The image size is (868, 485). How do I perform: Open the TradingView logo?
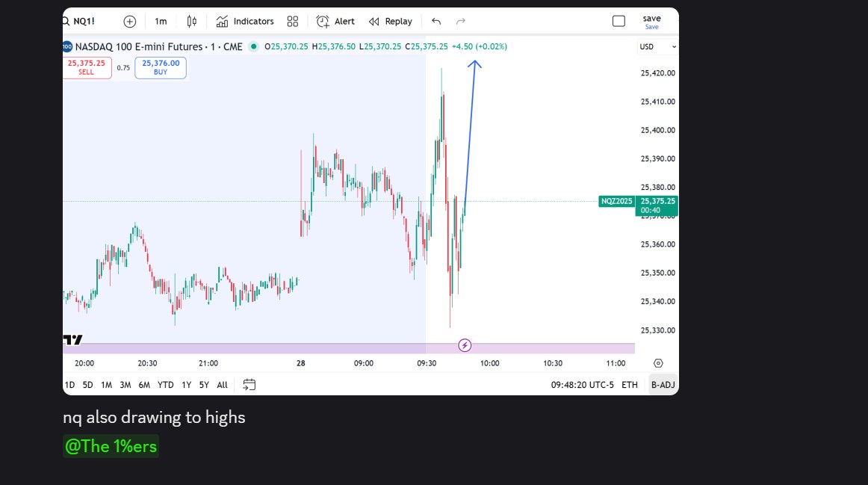[x=73, y=339]
